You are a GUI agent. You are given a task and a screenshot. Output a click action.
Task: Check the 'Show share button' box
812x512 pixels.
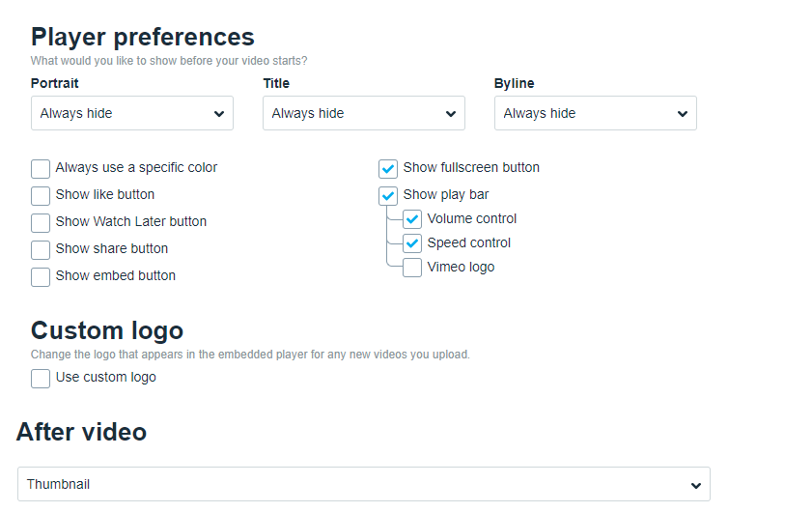(41, 250)
